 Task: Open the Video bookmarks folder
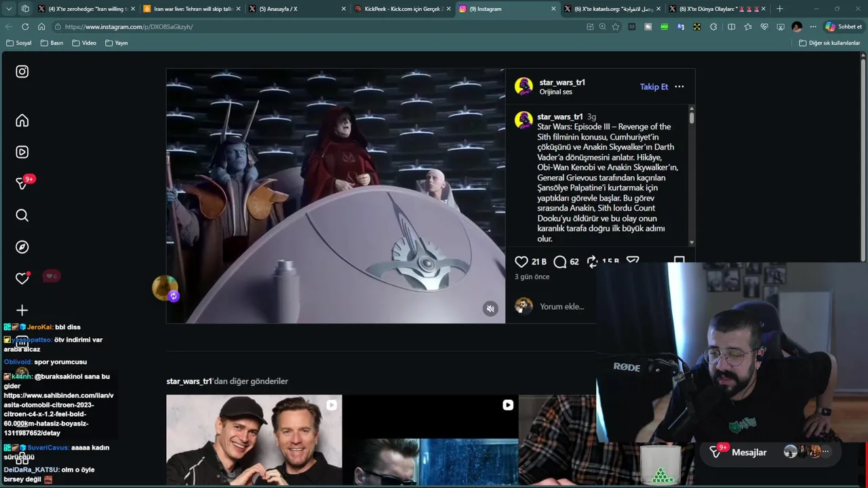84,43
